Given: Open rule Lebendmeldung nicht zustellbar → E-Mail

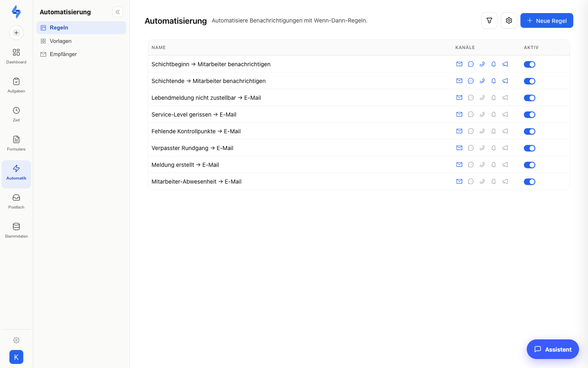Looking at the screenshot, I should tap(206, 98).
